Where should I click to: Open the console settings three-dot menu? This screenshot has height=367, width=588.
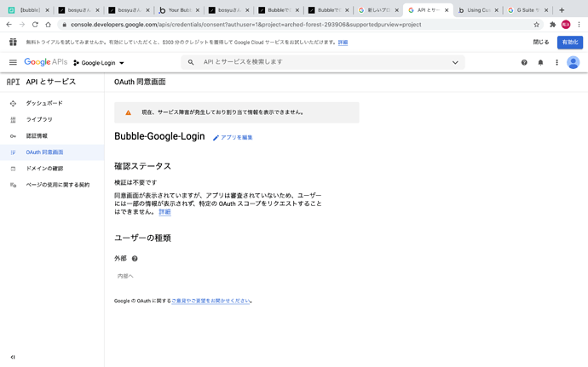(556, 63)
